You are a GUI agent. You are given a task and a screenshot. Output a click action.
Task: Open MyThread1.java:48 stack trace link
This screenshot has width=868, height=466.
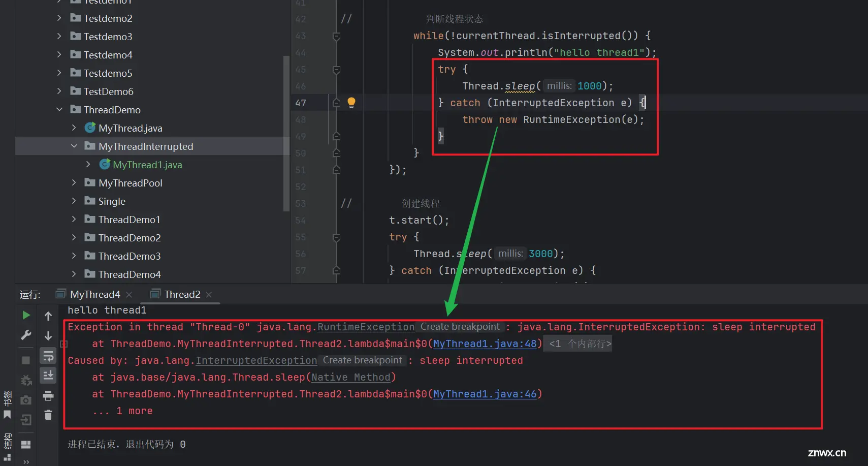485,344
